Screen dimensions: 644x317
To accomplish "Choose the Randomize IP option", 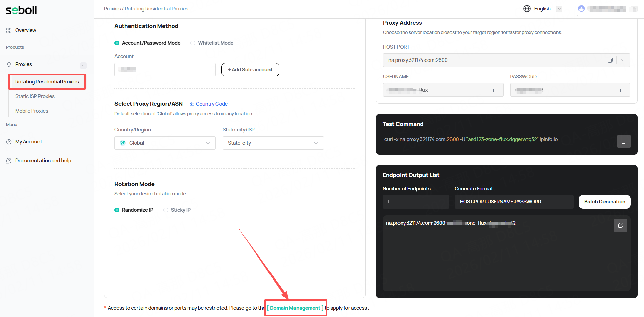I will point(117,210).
